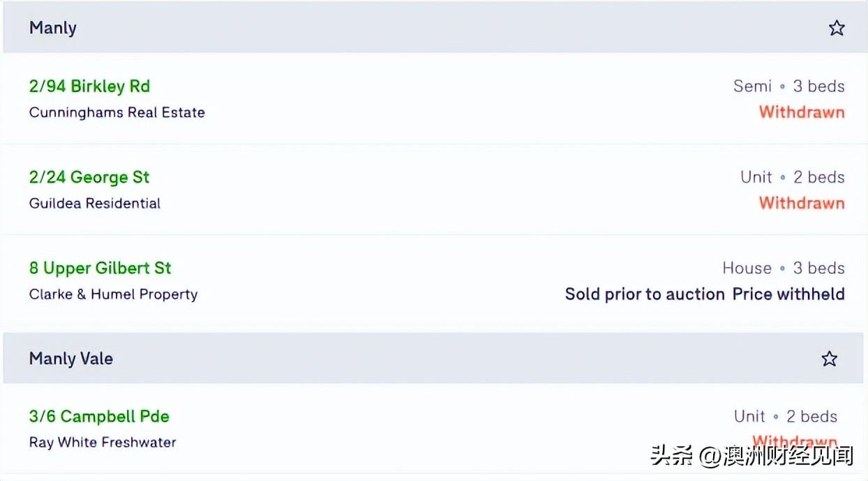
Task: Click the Sold prior to auction result
Action: (645, 294)
